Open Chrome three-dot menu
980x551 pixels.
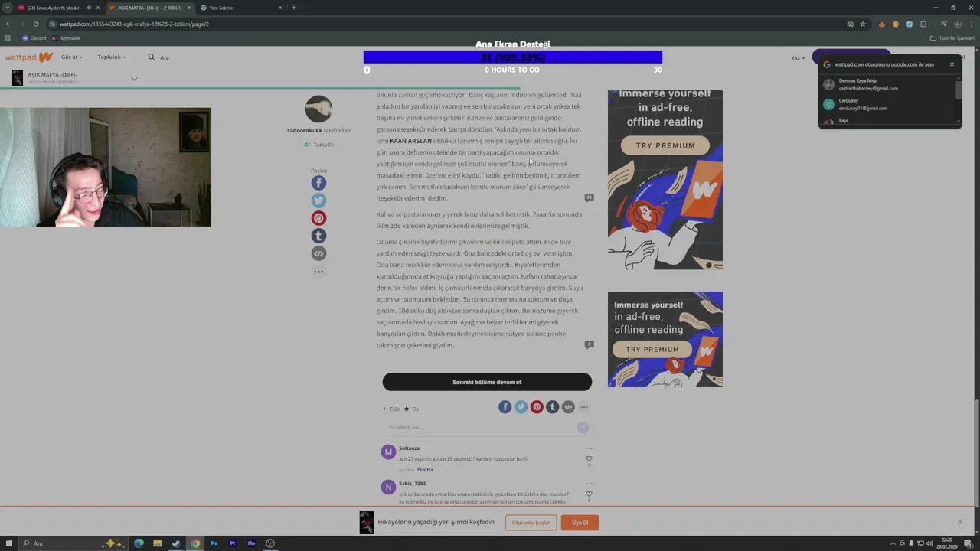pyautogui.click(x=972, y=24)
